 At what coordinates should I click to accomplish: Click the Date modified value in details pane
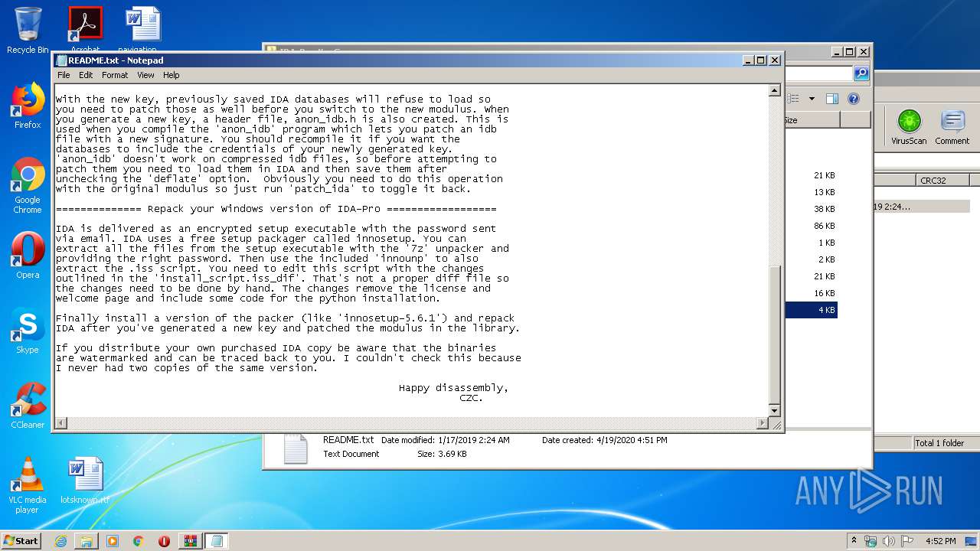click(x=473, y=440)
